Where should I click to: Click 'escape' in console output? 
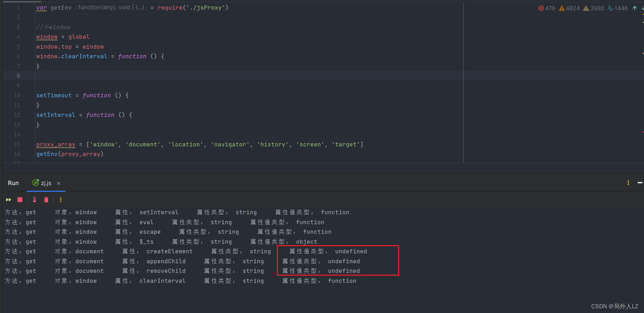150,232
